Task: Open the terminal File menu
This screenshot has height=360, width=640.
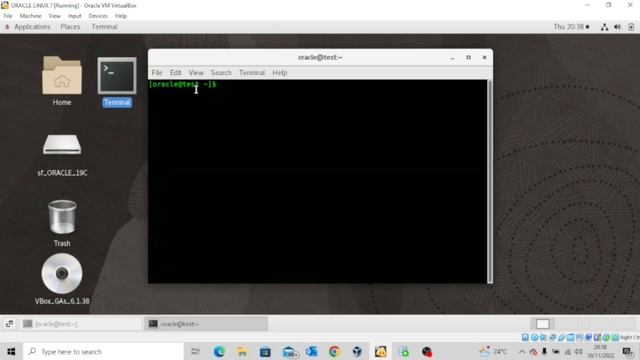Action: (x=157, y=73)
